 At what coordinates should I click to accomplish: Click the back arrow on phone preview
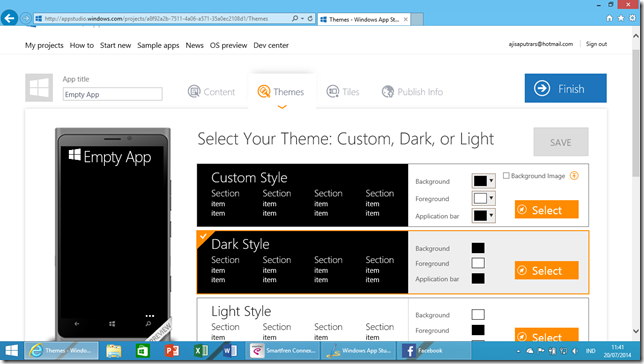tap(77, 324)
